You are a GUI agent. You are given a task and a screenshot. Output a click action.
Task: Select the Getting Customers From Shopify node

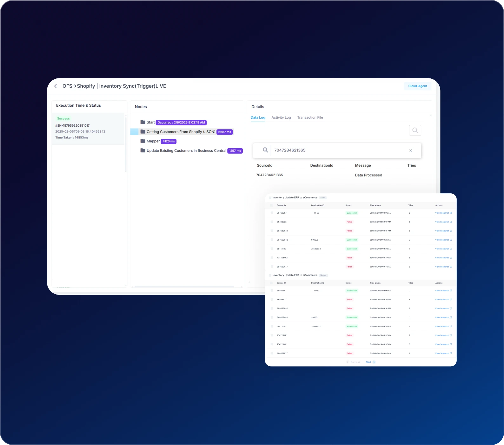point(181,132)
